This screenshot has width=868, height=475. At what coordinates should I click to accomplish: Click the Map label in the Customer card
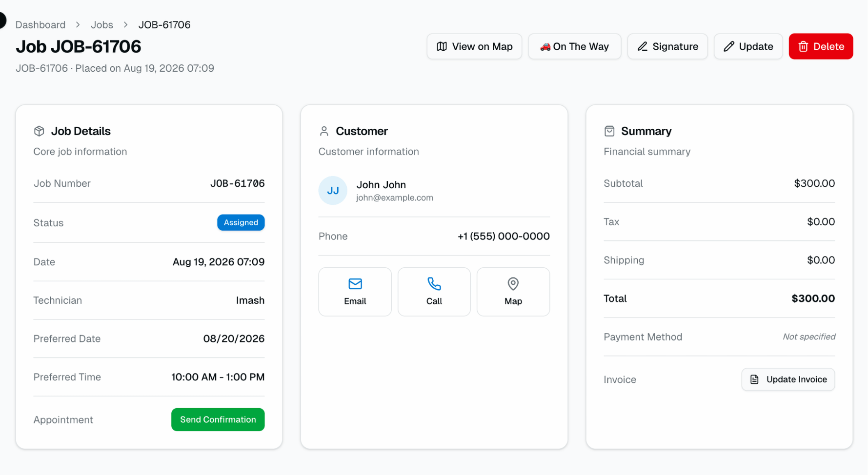[513, 301]
